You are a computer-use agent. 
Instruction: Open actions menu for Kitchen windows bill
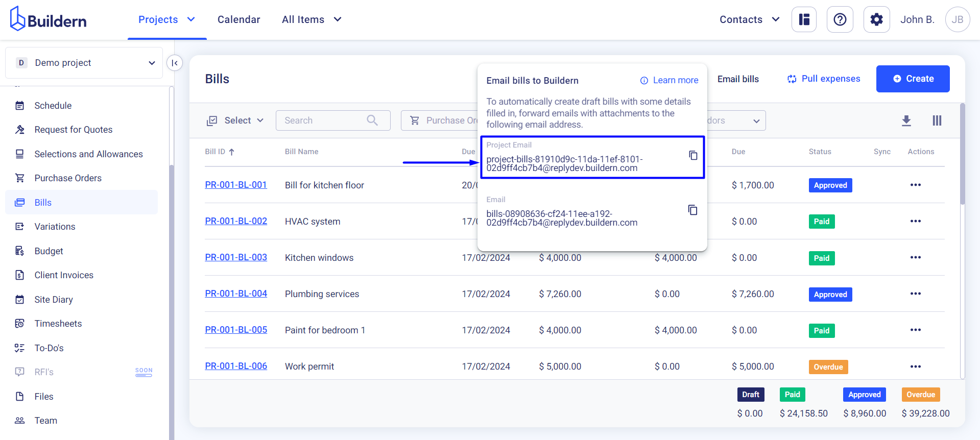pos(916,257)
